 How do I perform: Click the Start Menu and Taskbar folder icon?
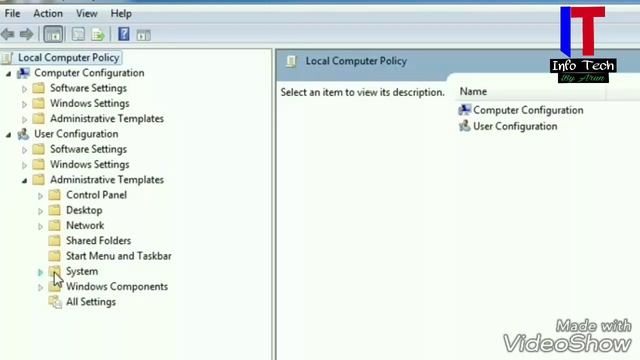(x=54, y=256)
